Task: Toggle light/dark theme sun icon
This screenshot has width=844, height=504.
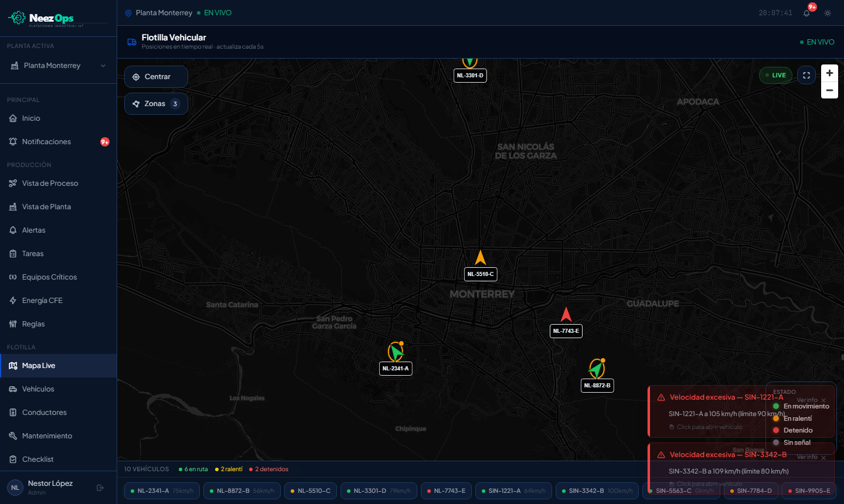Action: coord(828,13)
